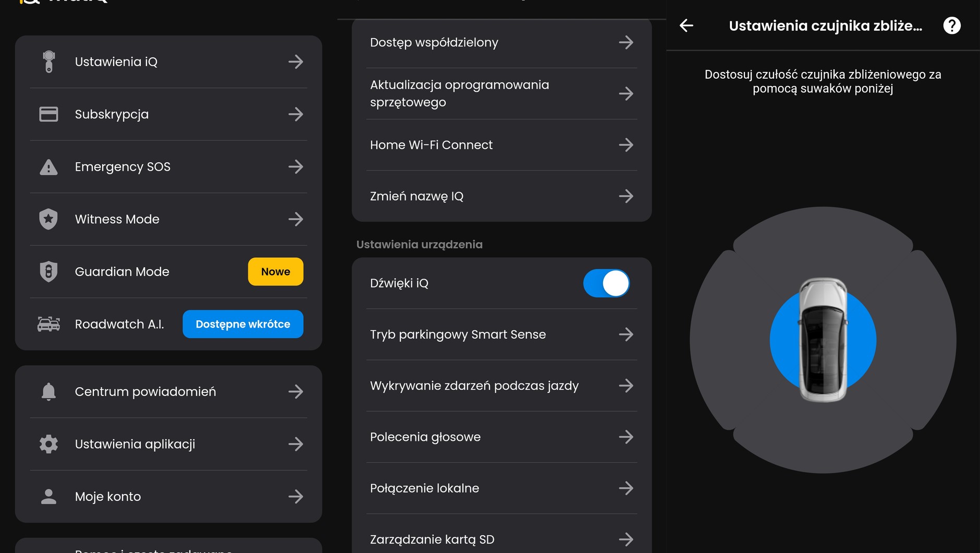Open Zmień nazwę IQ setting
980x553 pixels.
501,196
